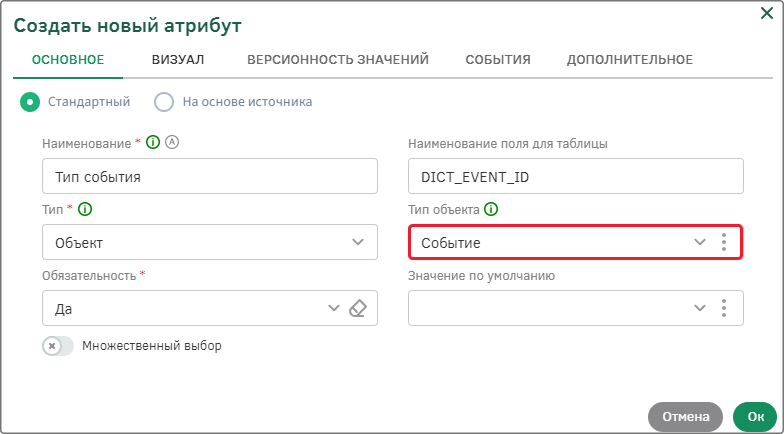Open the События tab
The height and width of the screenshot is (434, 784).
click(x=498, y=60)
